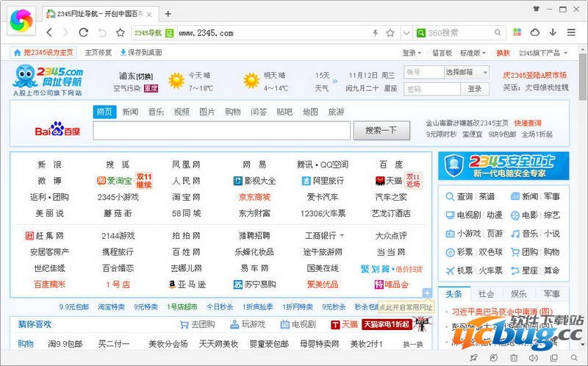Reload the page with refresh icon
588x366 pixels.
point(84,32)
